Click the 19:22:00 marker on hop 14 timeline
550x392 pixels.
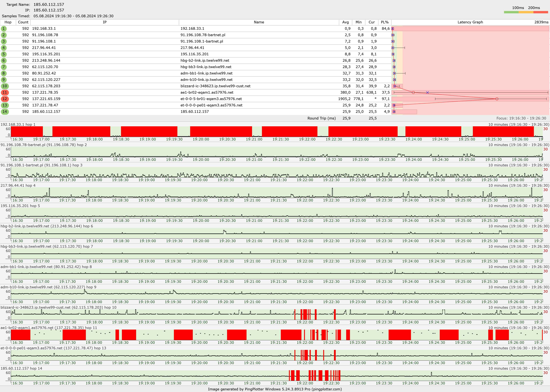click(x=305, y=383)
